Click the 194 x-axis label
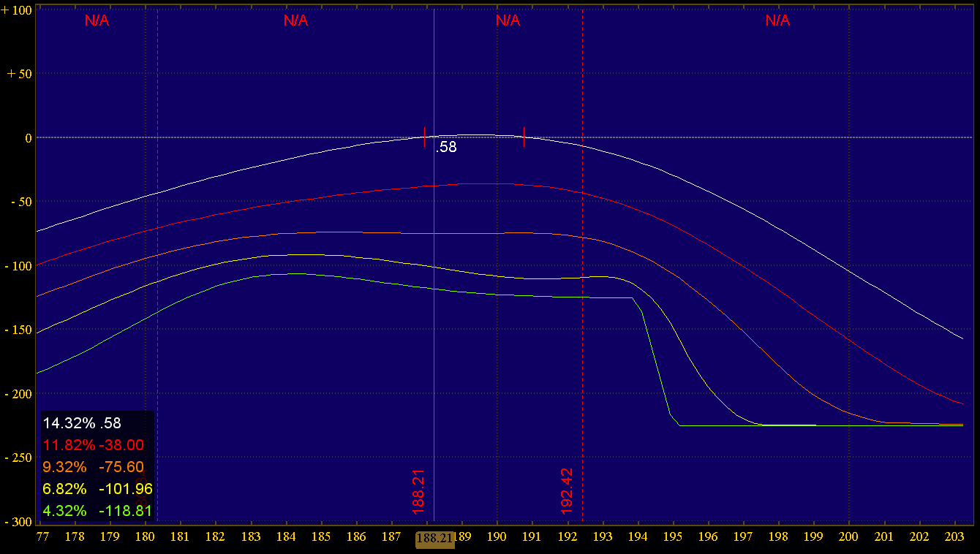Screen dimensions: 980x554 [x=638, y=537]
